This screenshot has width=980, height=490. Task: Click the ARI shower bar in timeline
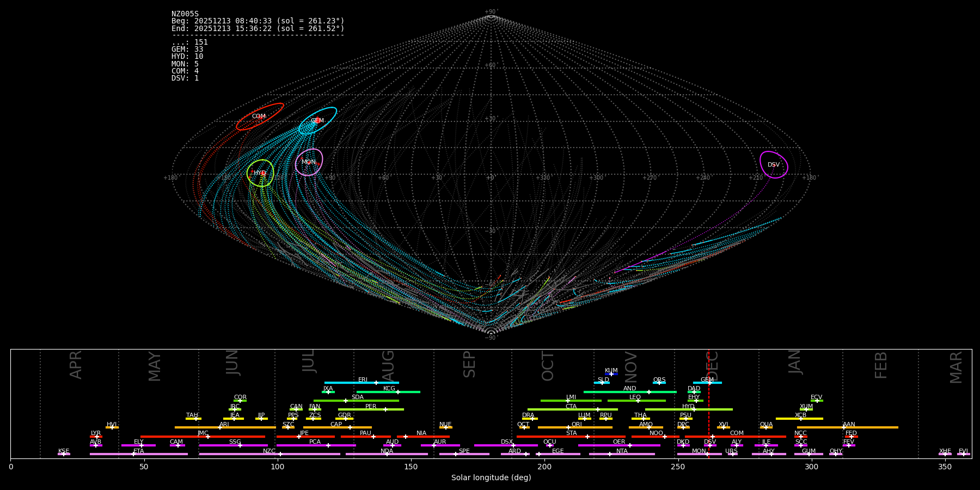(x=225, y=427)
